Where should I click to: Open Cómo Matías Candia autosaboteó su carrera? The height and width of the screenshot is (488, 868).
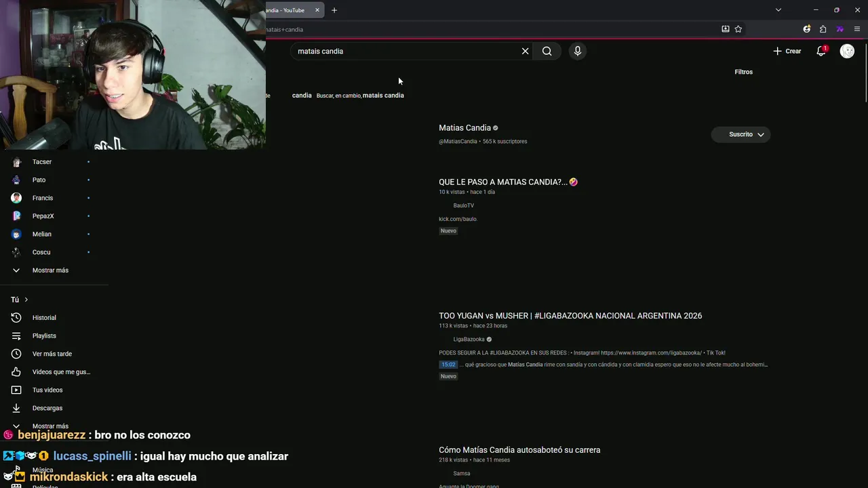pyautogui.click(x=519, y=450)
